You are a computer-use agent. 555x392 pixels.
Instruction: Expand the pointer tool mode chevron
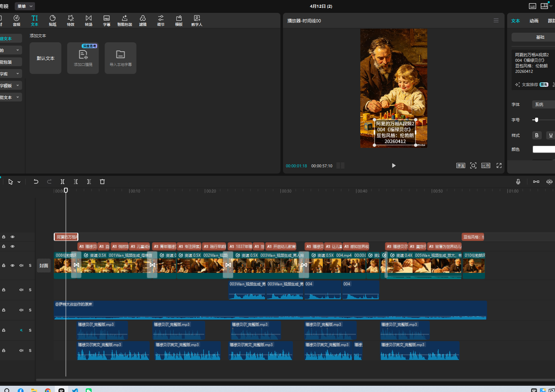tap(19, 182)
